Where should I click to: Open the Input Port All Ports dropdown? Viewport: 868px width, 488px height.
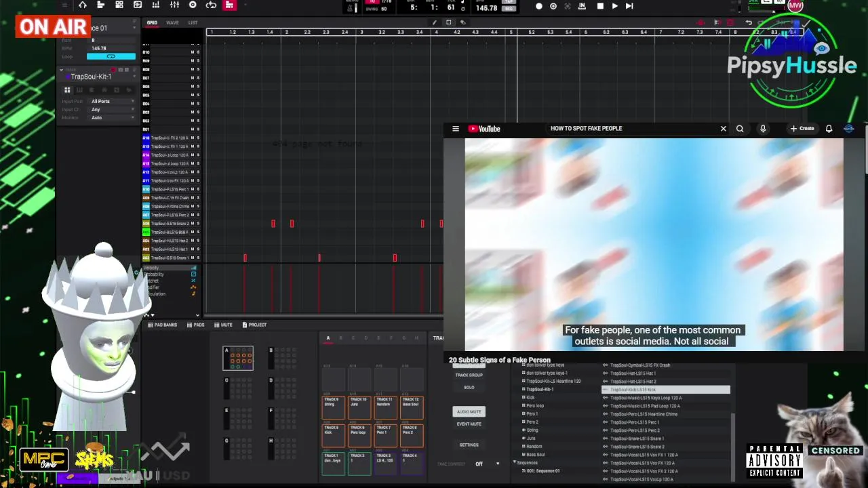[x=112, y=102]
